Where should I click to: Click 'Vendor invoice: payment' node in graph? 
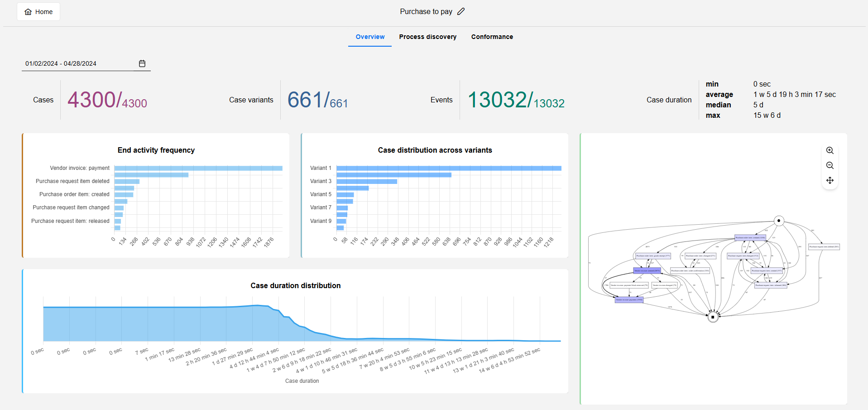(x=628, y=299)
